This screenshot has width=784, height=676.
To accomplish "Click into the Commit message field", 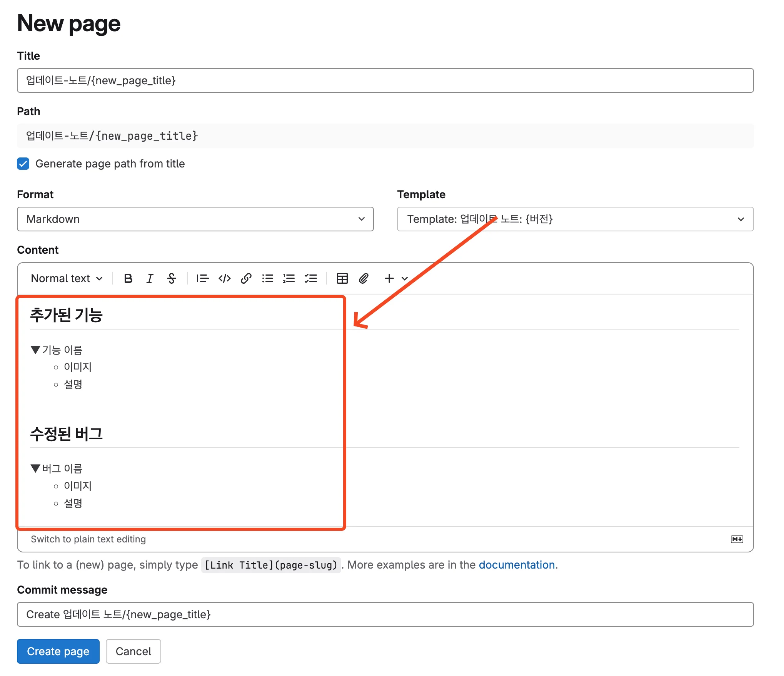I will 385,614.
